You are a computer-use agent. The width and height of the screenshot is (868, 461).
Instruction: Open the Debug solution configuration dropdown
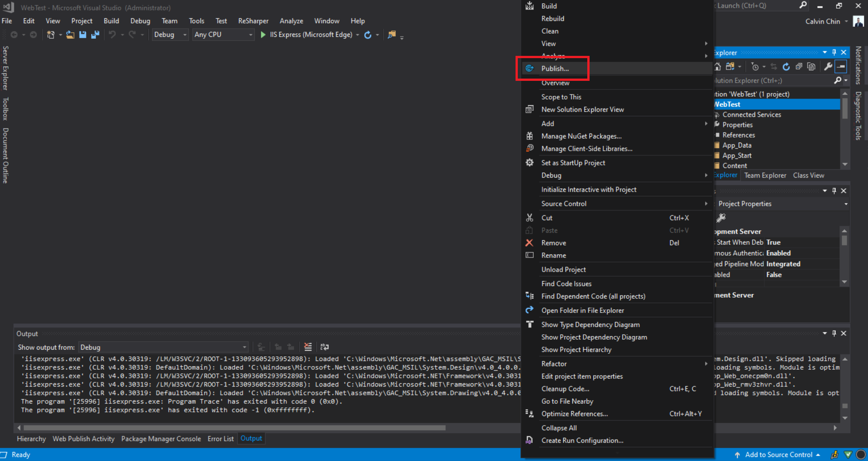coord(170,35)
